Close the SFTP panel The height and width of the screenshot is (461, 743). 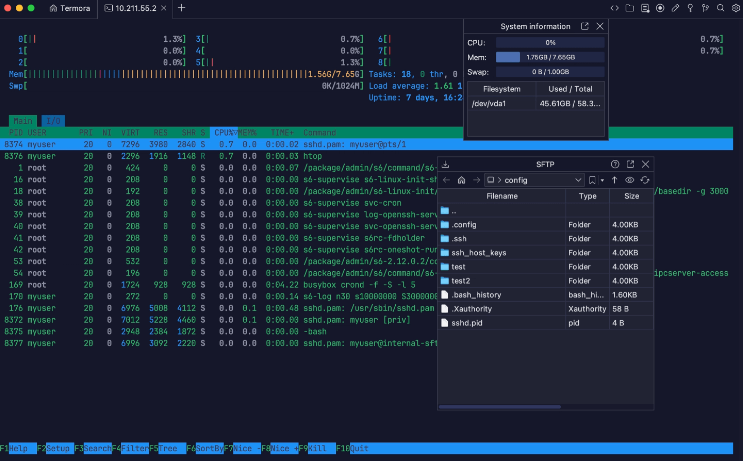click(x=645, y=164)
